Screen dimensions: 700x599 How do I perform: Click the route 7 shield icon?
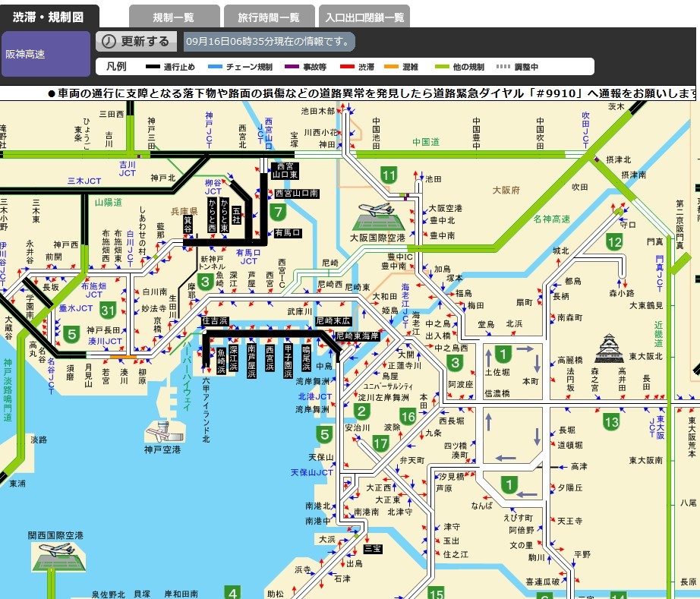(x=279, y=213)
